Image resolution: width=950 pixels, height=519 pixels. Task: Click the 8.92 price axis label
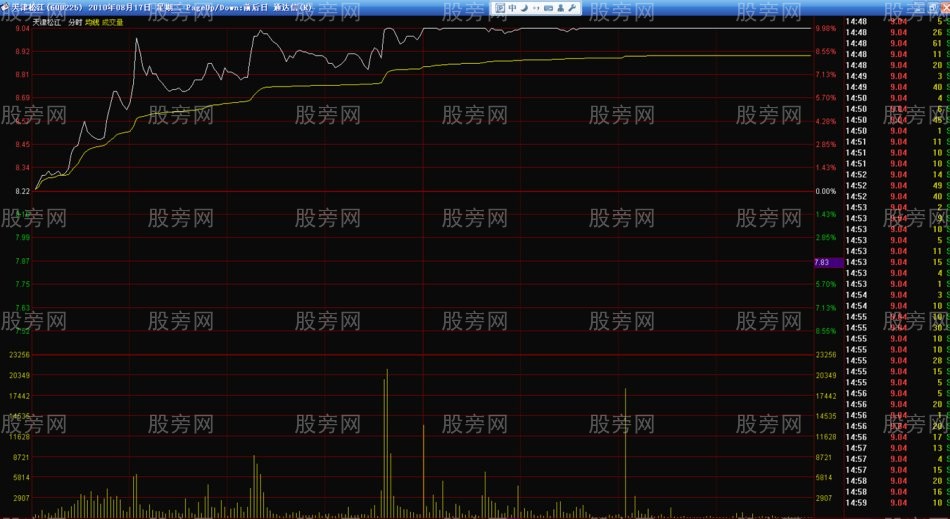point(22,52)
